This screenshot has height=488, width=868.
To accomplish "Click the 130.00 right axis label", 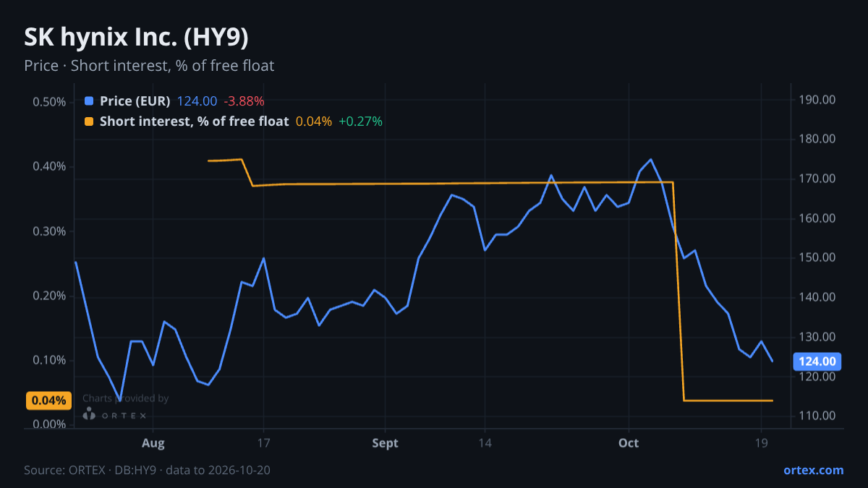I will click(817, 337).
